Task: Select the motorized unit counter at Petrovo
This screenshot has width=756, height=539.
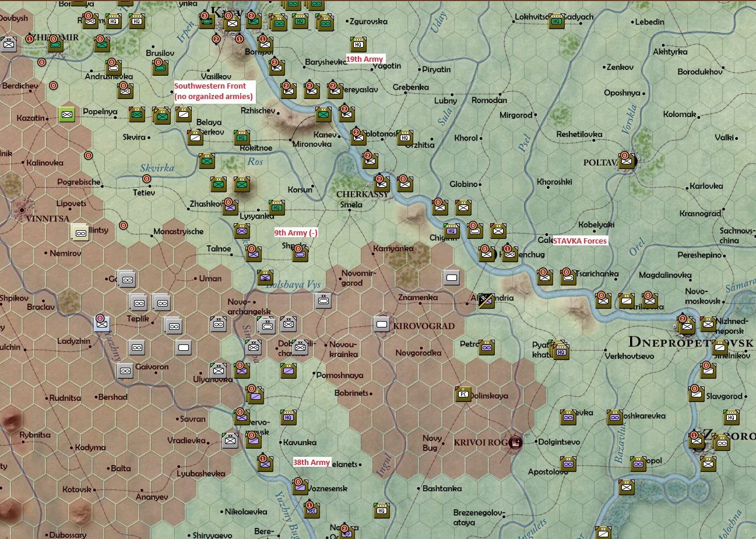Action: [487, 347]
